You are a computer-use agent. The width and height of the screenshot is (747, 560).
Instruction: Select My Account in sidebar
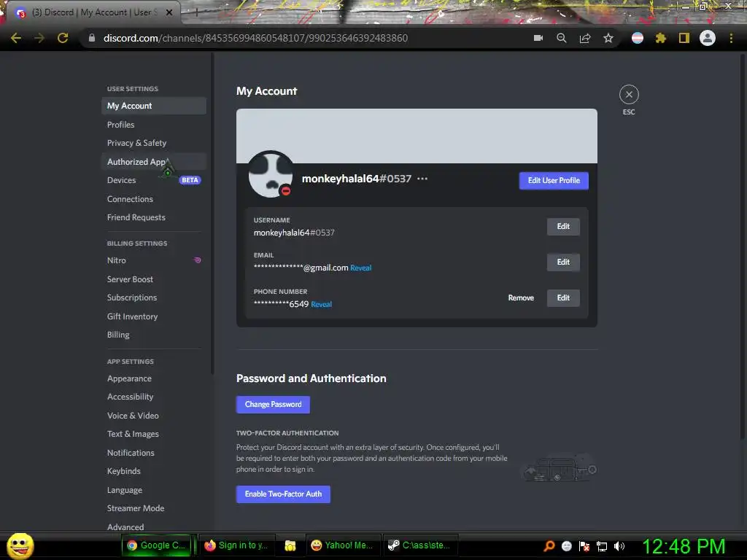(154, 106)
